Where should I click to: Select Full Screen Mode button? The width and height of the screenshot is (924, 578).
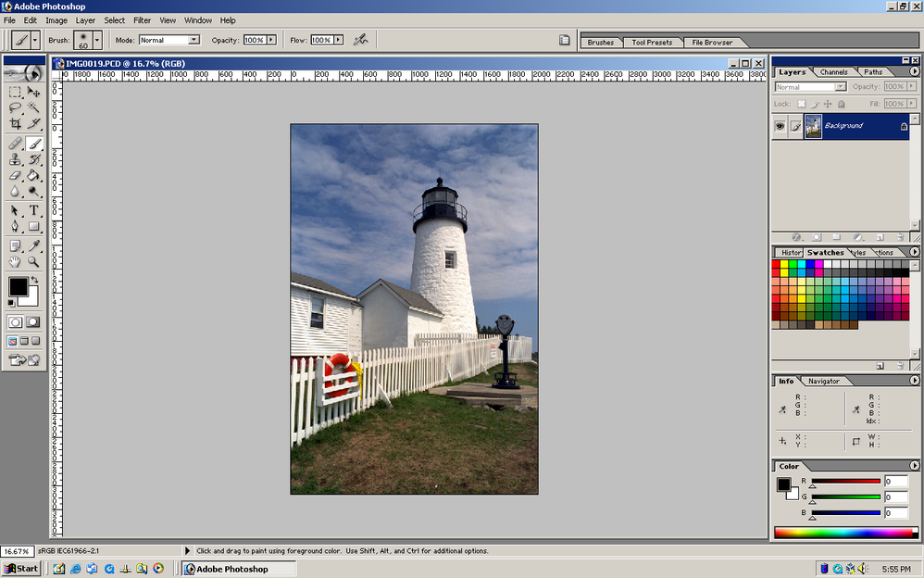tap(36, 341)
